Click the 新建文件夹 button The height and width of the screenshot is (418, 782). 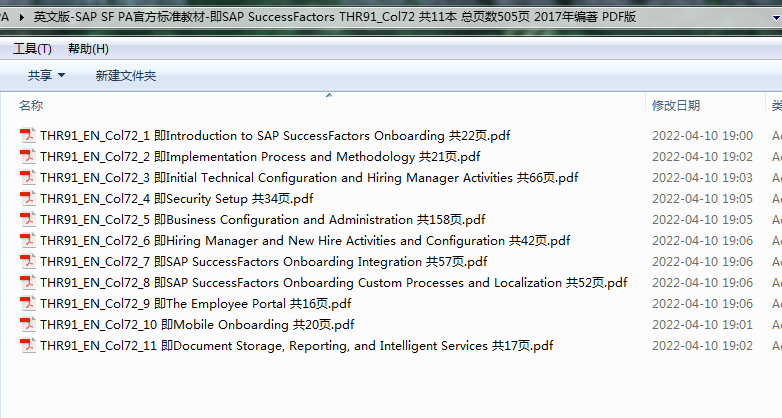point(126,75)
